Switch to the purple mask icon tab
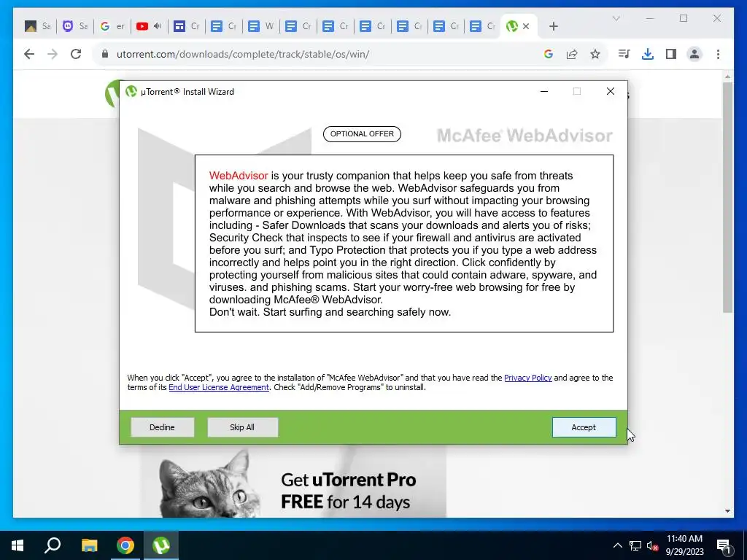Viewport: 747px width, 560px height. click(x=75, y=26)
